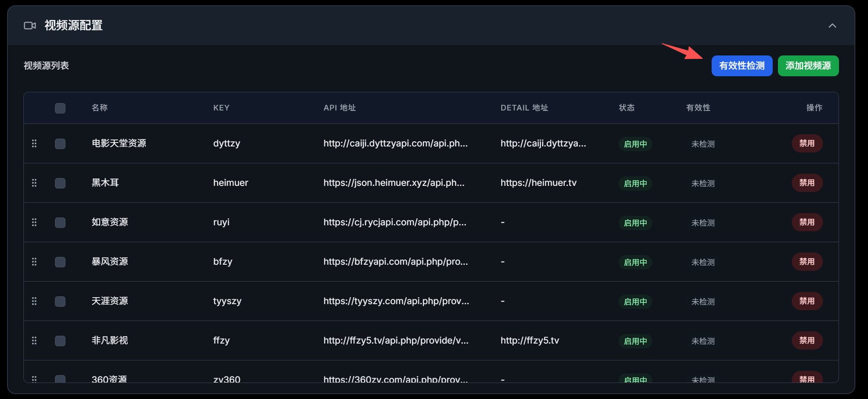Screen dimensions: 868x399
Task: Disable the ruyi source
Action: [806, 222]
